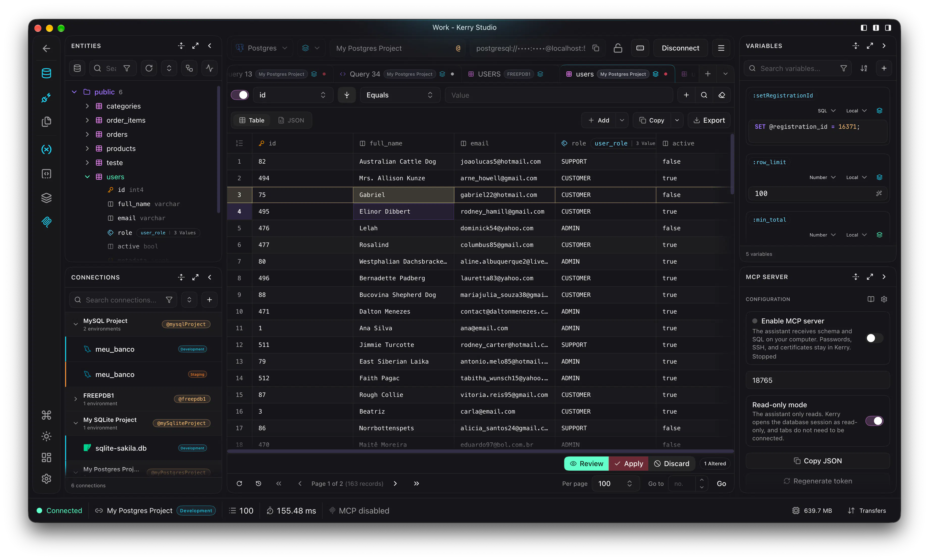Screen dimensions: 929x560
Task: Click the filter Value input field
Action: click(x=559, y=95)
